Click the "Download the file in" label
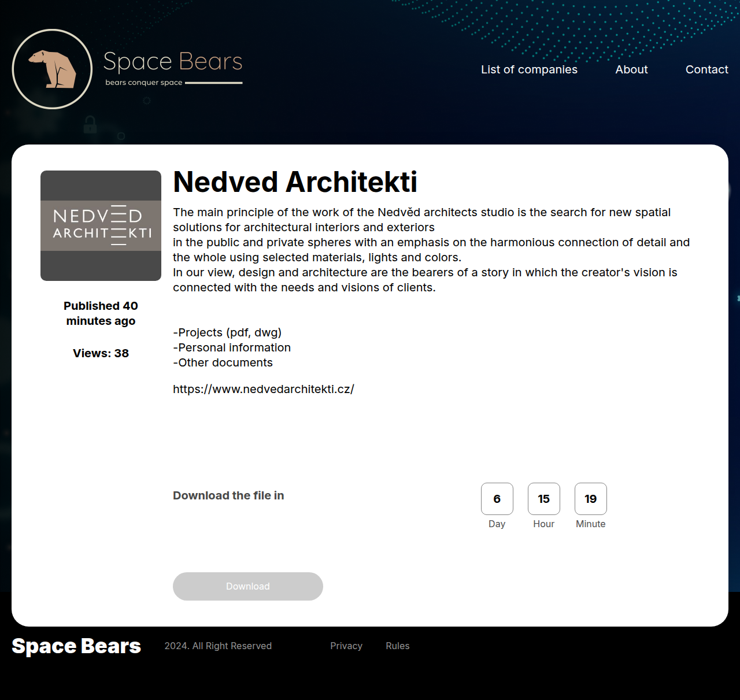The image size is (740, 700). click(228, 495)
